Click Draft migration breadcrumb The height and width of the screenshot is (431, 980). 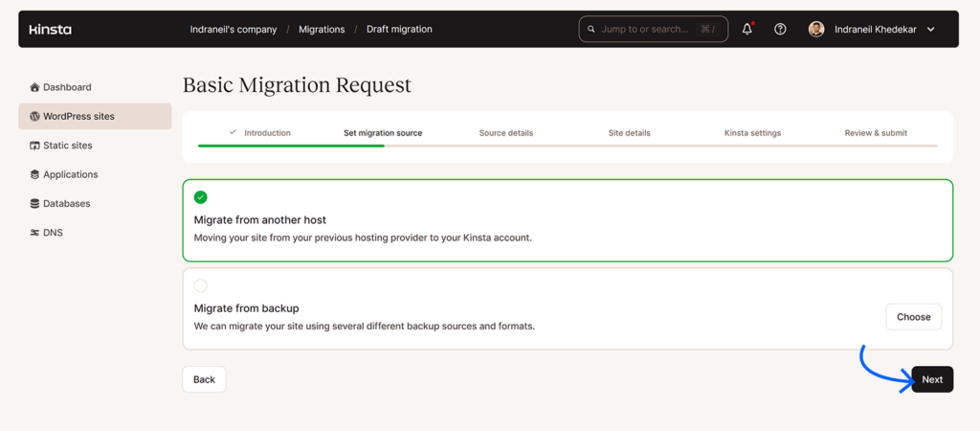[x=399, y=30]
